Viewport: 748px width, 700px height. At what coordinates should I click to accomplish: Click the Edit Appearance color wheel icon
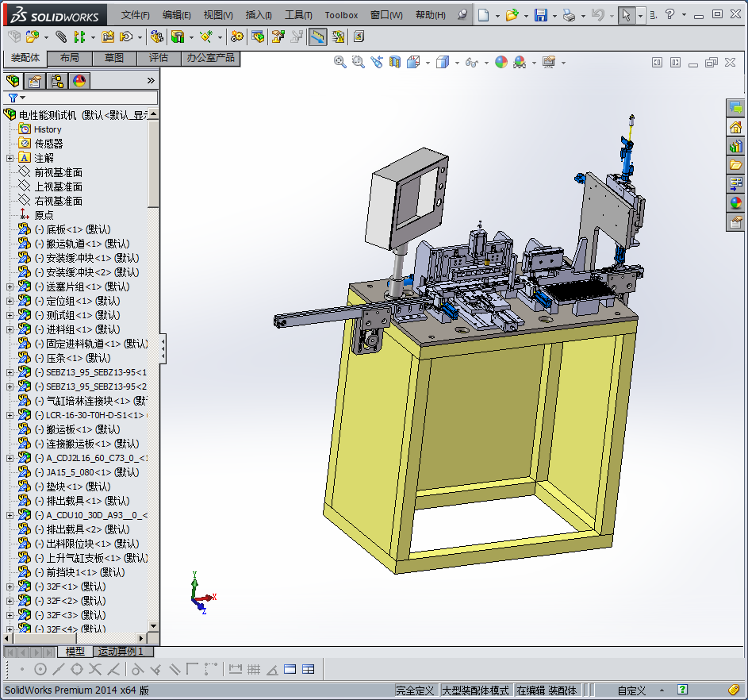pyautogui.click(x=501, y=62)
